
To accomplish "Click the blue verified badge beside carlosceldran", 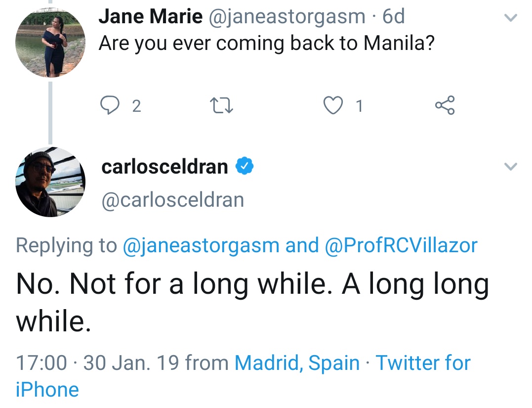I will (244, 167).
